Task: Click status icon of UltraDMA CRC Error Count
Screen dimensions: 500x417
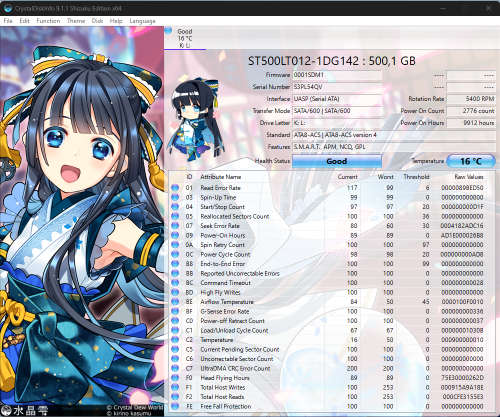Action: (175, 368)
